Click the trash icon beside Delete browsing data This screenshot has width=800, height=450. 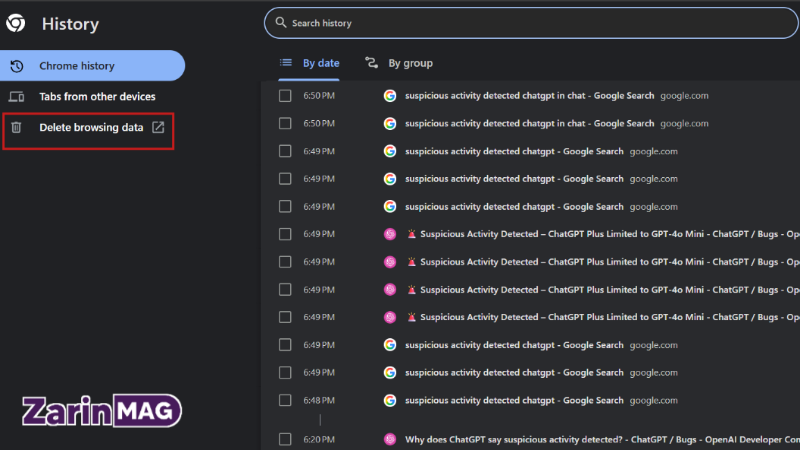pos(16,127)
